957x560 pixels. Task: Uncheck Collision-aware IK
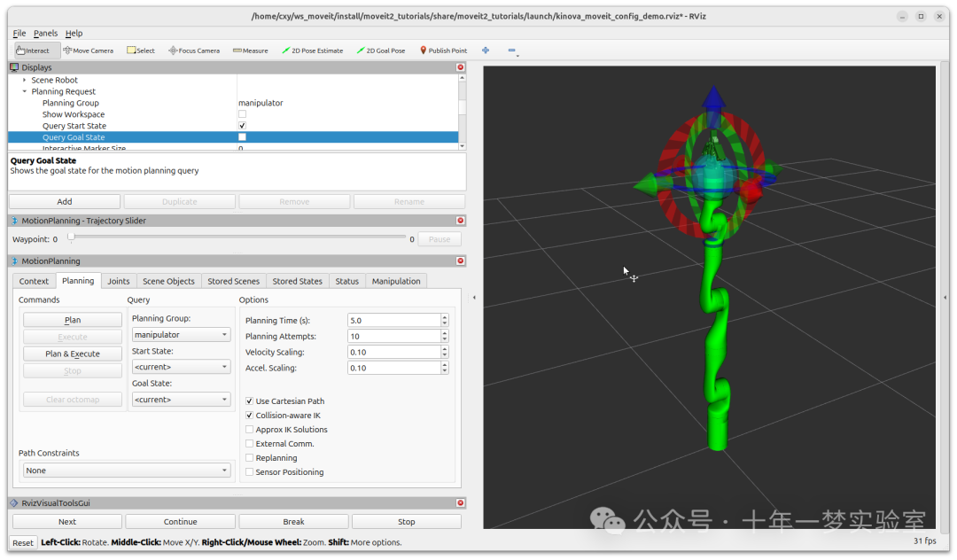click(x=249, y=416)
